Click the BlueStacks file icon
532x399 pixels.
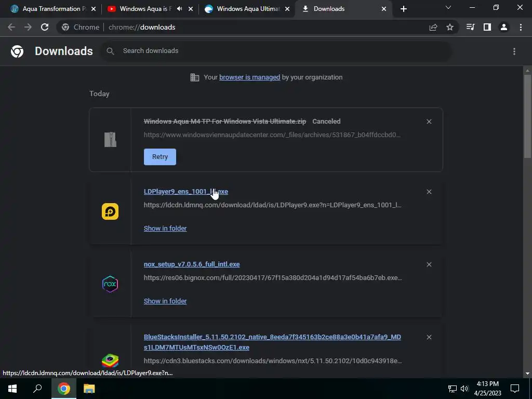[x=110, y=361]
